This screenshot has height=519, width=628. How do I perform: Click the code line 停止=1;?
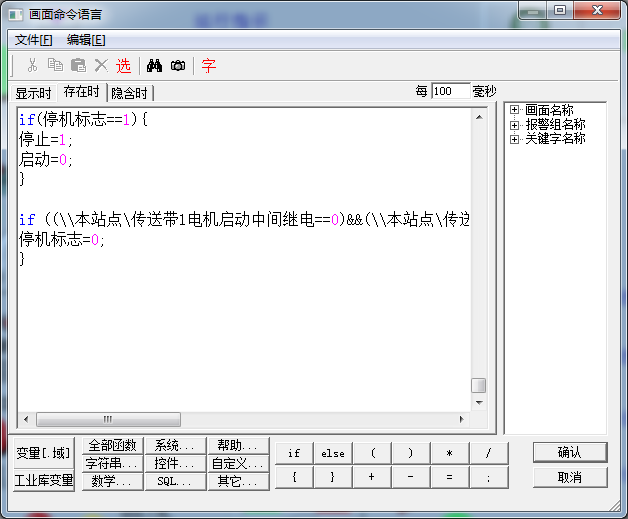click(x=46, y=139)
